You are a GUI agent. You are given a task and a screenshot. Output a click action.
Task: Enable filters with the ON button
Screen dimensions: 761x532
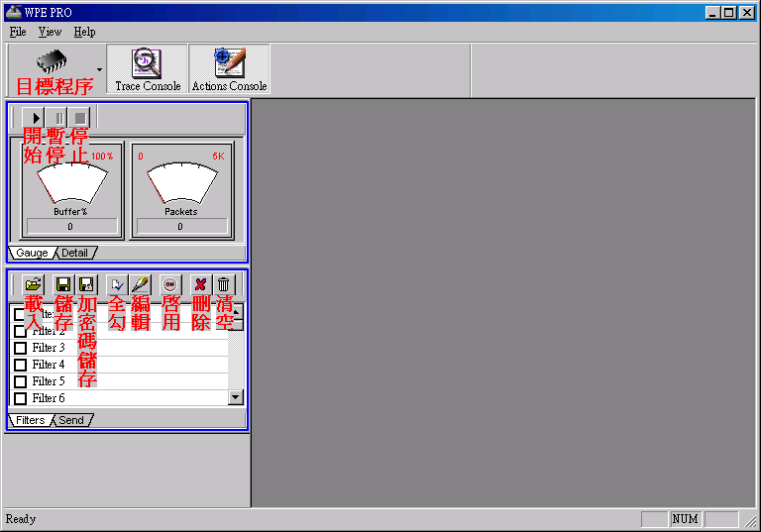pyautogui.click(x=169, y=284)
